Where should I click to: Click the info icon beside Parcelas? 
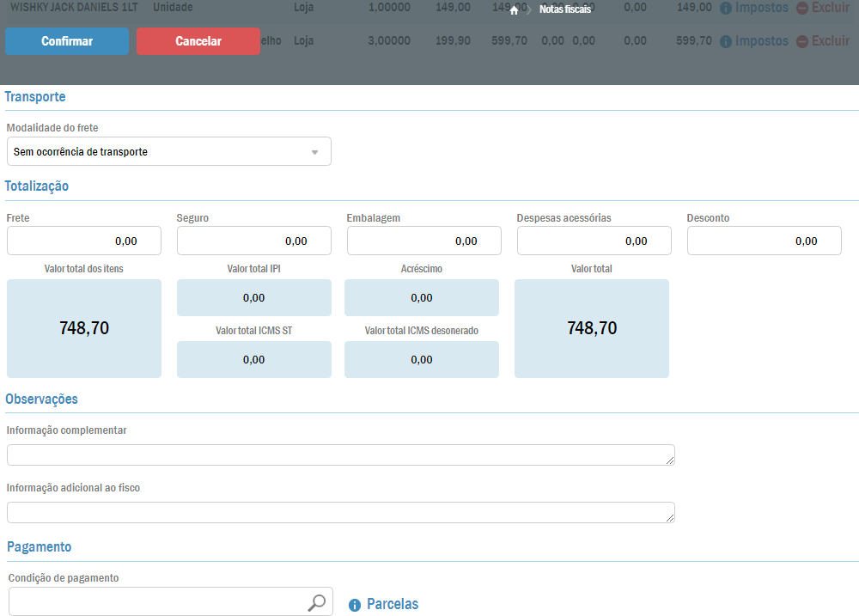point(355,606)
